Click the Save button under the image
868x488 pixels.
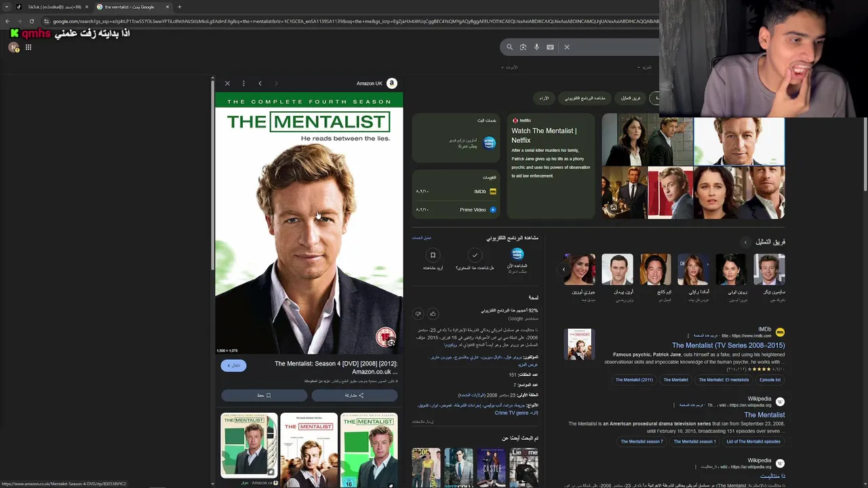pyautogui.click(x=264, y=395)
